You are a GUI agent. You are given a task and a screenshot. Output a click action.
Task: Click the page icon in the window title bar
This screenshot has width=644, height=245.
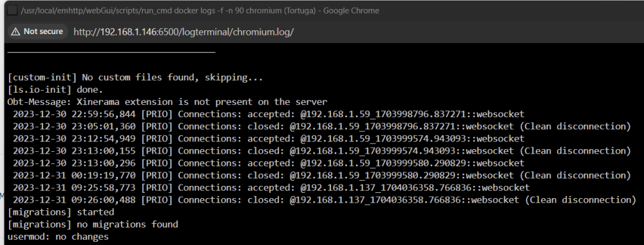pyautogui.click(x=13, y=11)
